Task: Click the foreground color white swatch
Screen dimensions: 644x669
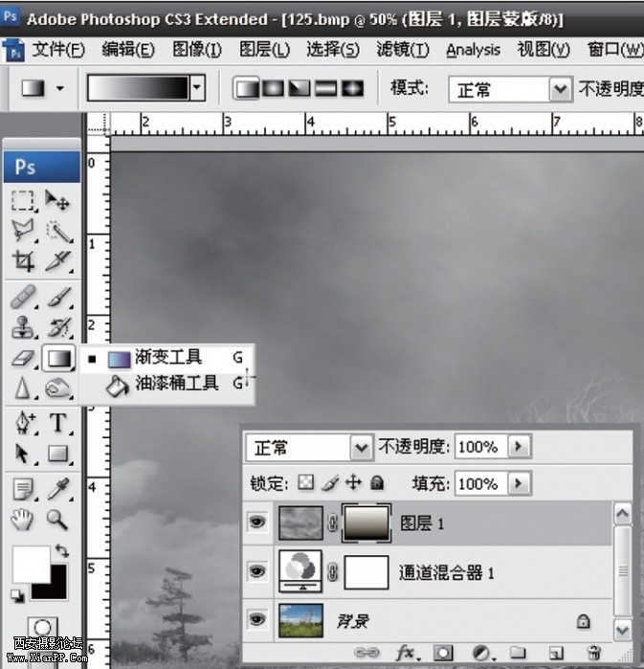Action: (29, 565)
